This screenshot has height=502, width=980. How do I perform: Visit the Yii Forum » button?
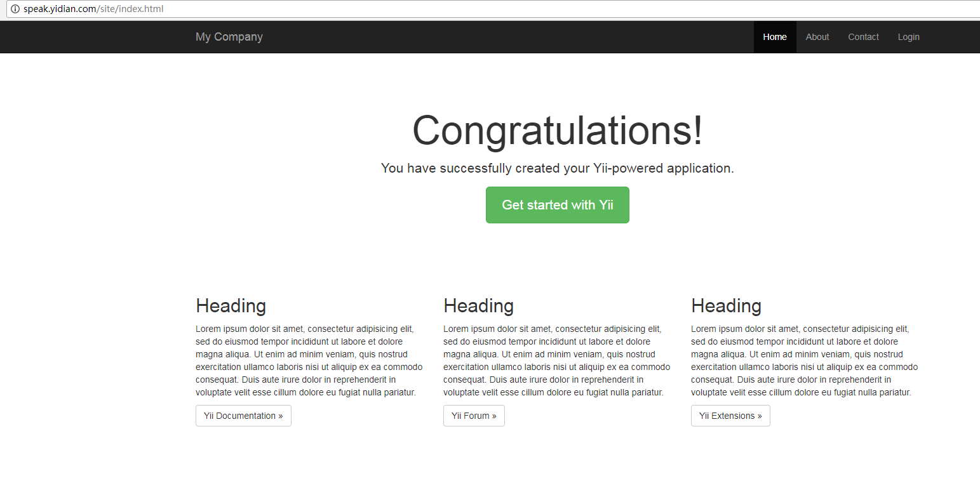pos(474,416)
